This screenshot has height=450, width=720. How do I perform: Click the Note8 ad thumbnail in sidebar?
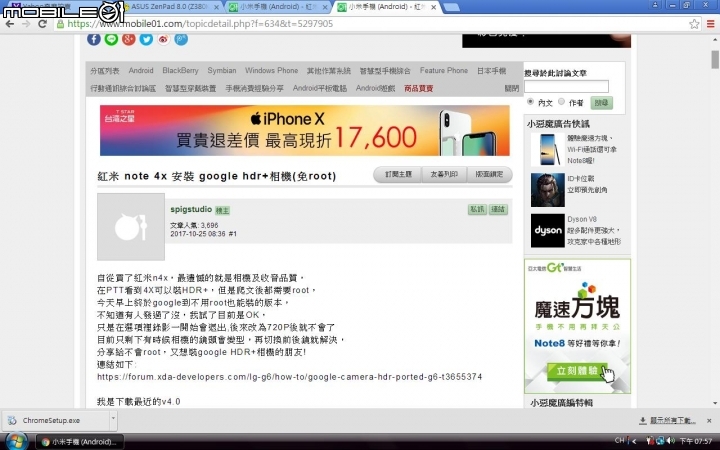click(x=547, y=149)
